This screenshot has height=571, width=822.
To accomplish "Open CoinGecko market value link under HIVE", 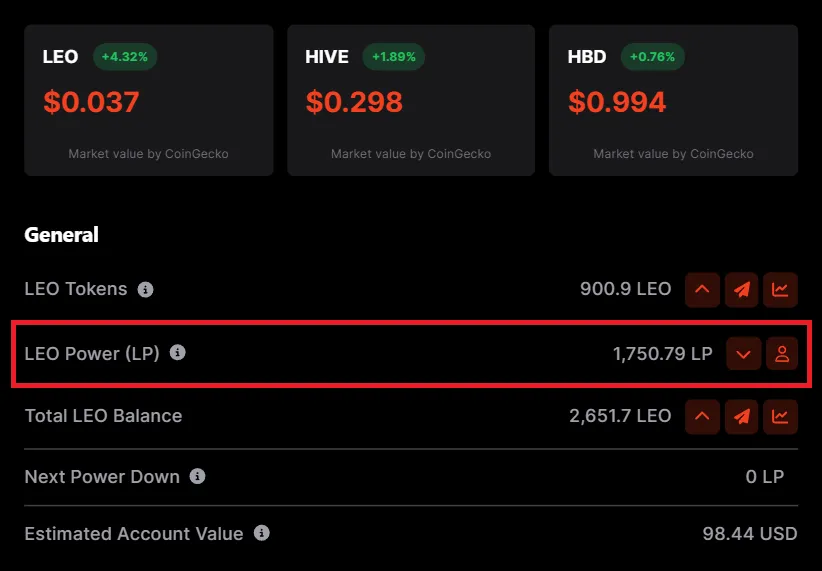I will [411, 154].
